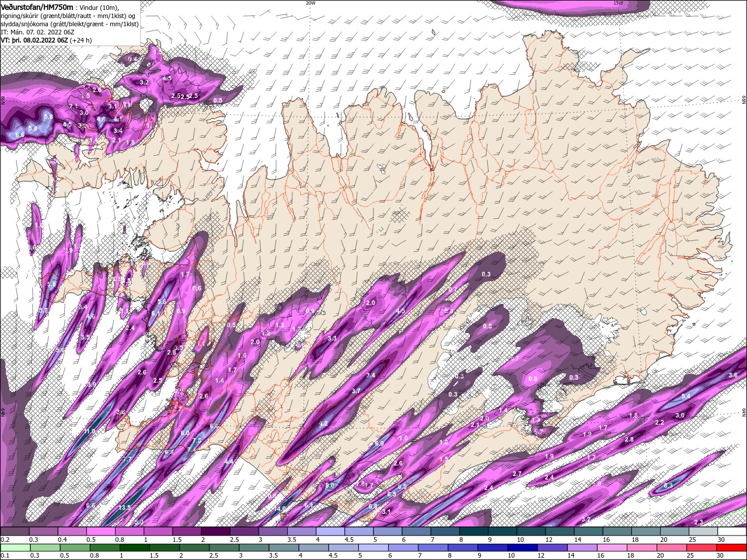Image resolution: width=747 pixels, height=560 pixels.
Task: Click the dark teal 8–9 swatch in upper legend
Action: (474, 531)
